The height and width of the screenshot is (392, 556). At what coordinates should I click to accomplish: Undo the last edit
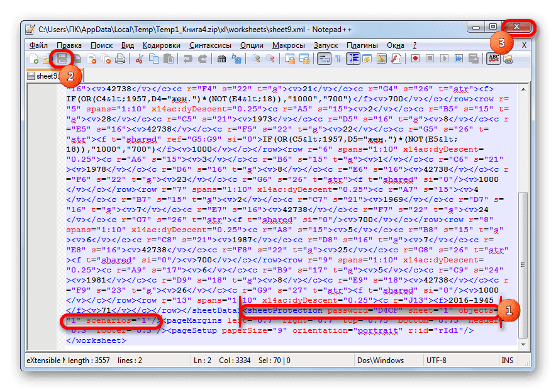point(189,59)
